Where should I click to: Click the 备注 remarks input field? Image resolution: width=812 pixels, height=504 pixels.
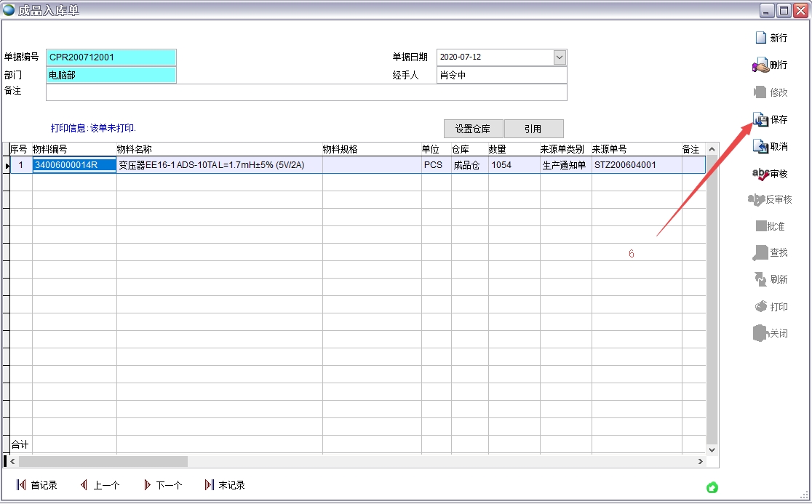click(306, 92)
